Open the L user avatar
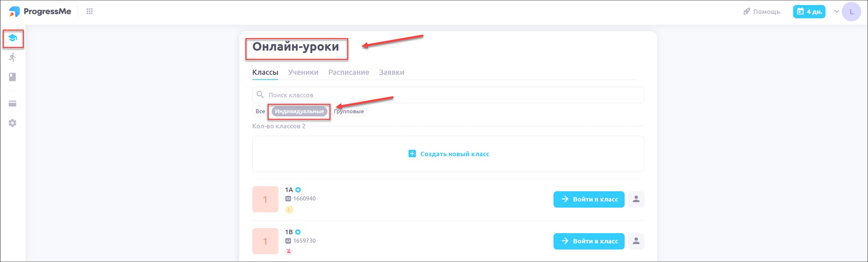This screenshot has height=262, width=868. pos(851,11)
